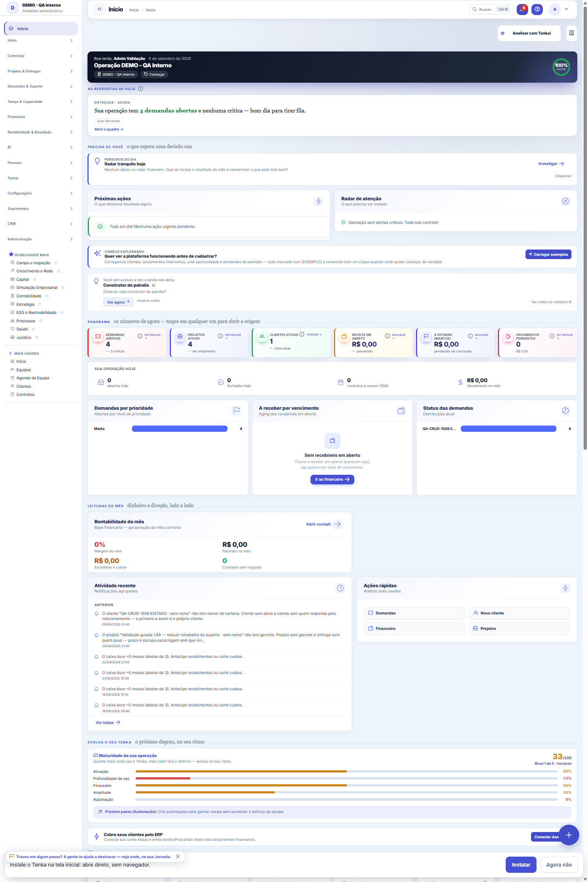Open Equipes in Mais Usadas list
Image resolution: width=588 pixels, height=882 pixels.
23,370
